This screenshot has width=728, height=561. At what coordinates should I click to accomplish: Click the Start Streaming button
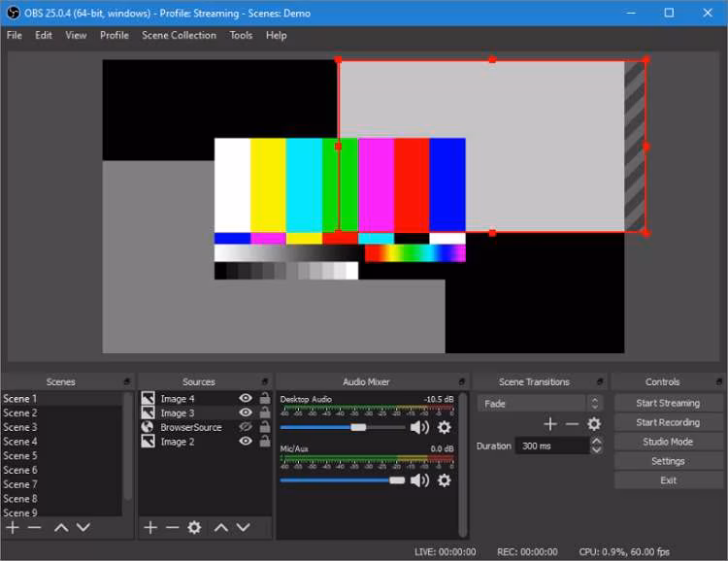coord(668,403)
